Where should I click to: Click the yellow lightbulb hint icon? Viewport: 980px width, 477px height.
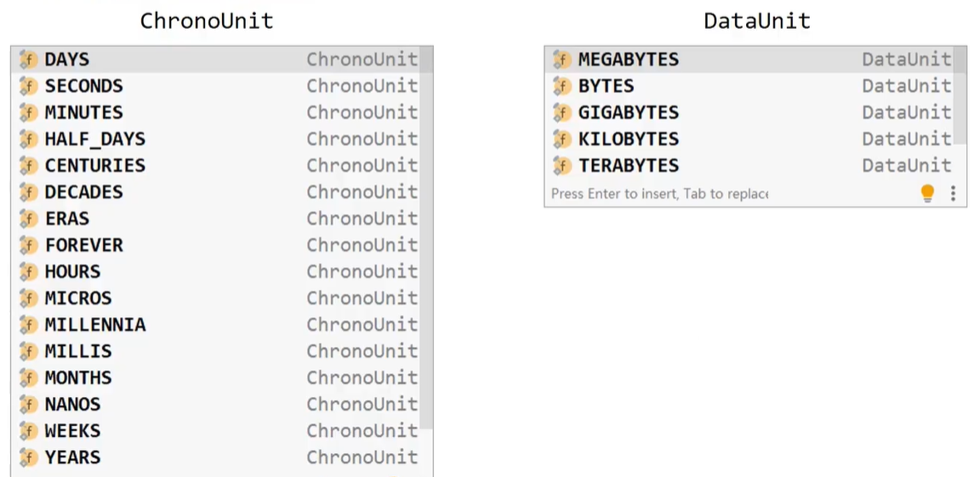click(927, 194)
